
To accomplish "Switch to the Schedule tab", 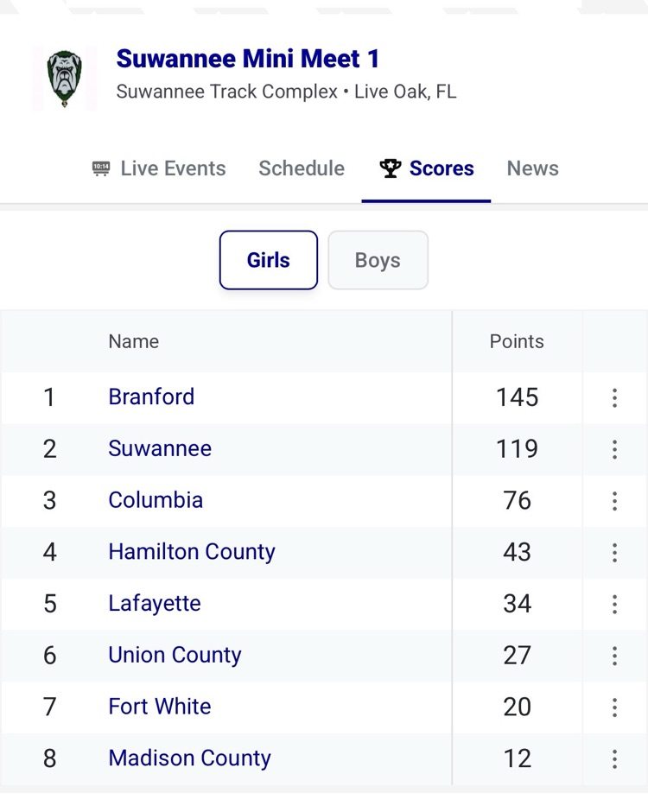I will pyautogui.click(x=302, y=168).
